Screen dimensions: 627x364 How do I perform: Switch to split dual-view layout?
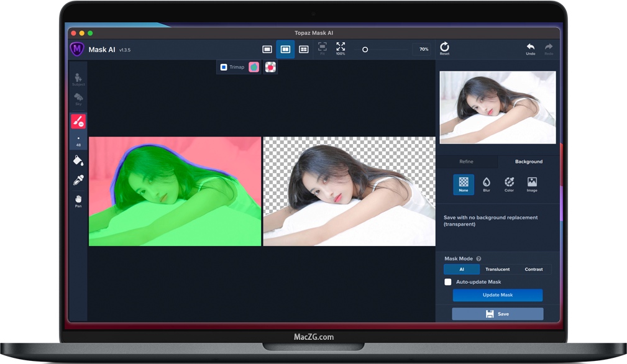(x=285, y=49)
